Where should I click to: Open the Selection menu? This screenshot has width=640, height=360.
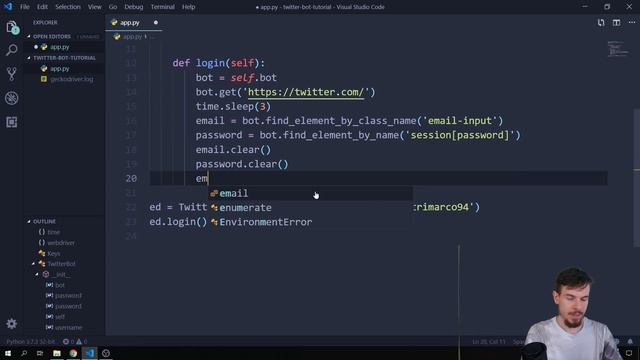point(68,7)
